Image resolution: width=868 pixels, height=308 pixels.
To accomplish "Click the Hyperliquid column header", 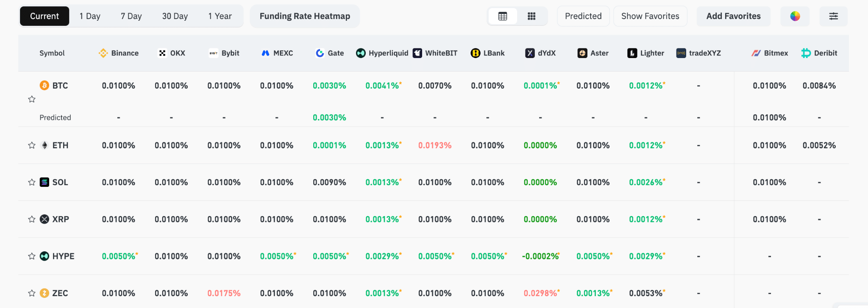I will tap(382, 53).
